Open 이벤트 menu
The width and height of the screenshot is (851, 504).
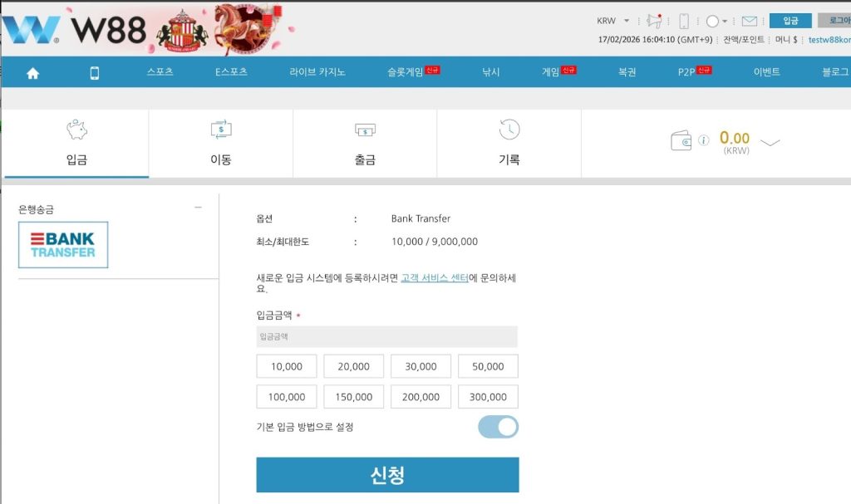(x=766, y=71)
